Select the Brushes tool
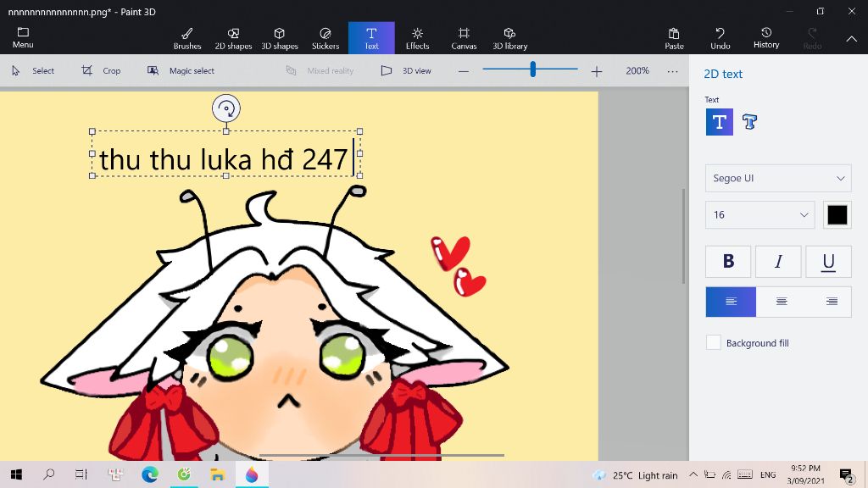The width and height of the screenshot is (868, 488). click(x=187, y=38)
